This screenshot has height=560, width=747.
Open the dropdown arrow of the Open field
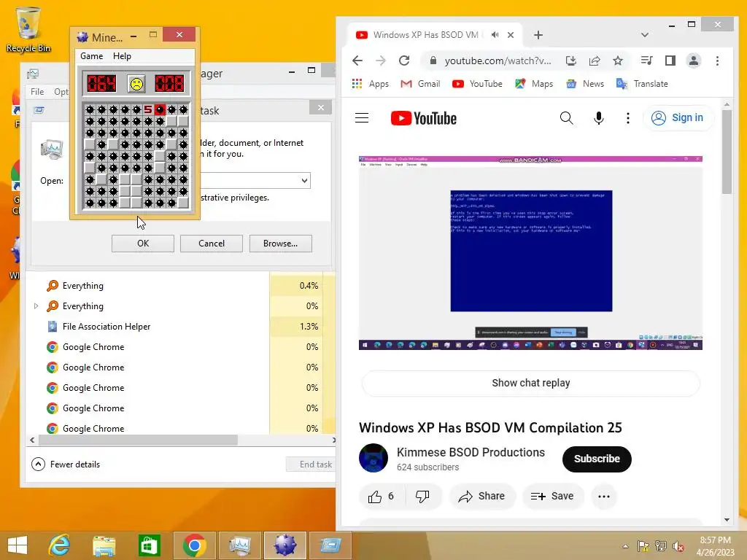[304, 181]
